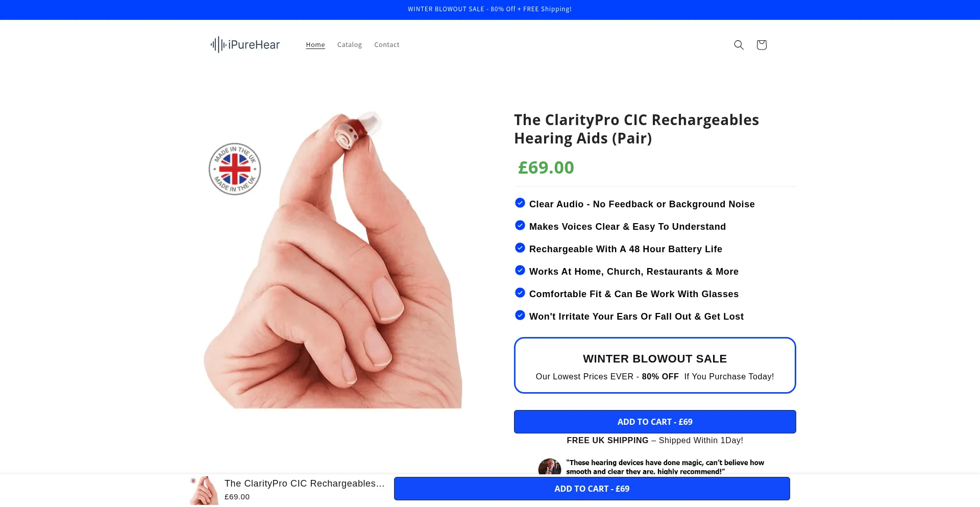This screenshot has height=507, width=980.
Task: Open the Catalog menu item
Action: coord(350,45)
